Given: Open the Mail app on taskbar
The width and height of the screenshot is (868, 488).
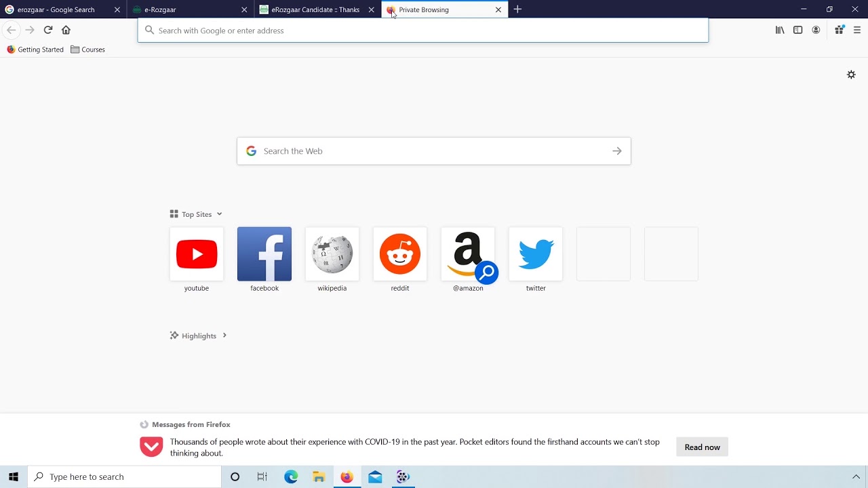Looking at the screenshot, I should pos(375,477).
